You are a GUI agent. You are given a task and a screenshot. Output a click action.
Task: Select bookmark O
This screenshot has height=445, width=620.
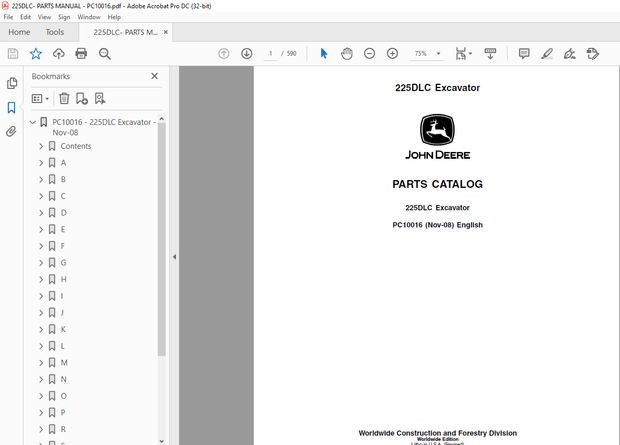pyautogui.click(x=64, y=396)
